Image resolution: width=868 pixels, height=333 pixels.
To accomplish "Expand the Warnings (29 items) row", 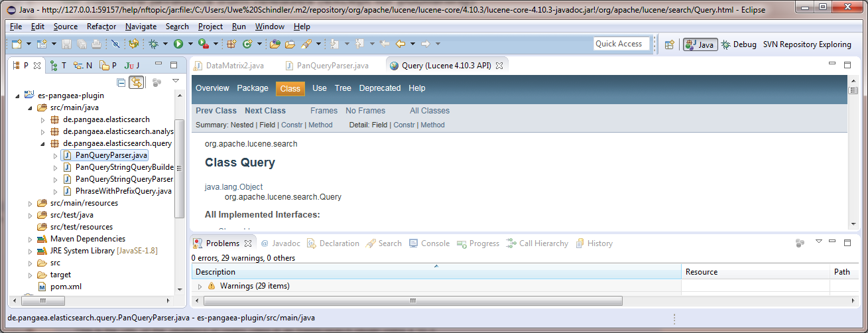I will pos(200,286).
